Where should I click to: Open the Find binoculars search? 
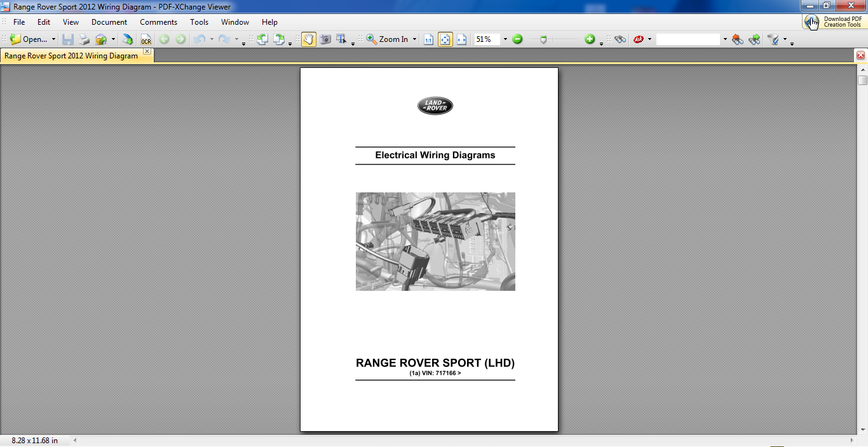[x=620, y=39]
